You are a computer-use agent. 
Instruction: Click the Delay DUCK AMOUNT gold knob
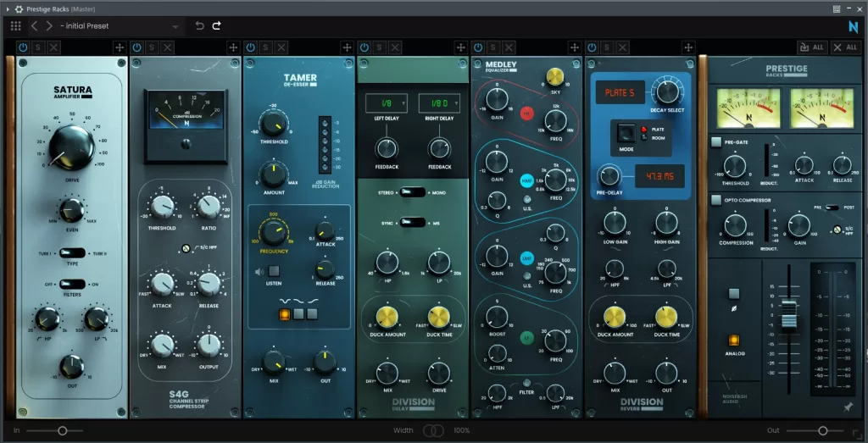tap(387, 317)
